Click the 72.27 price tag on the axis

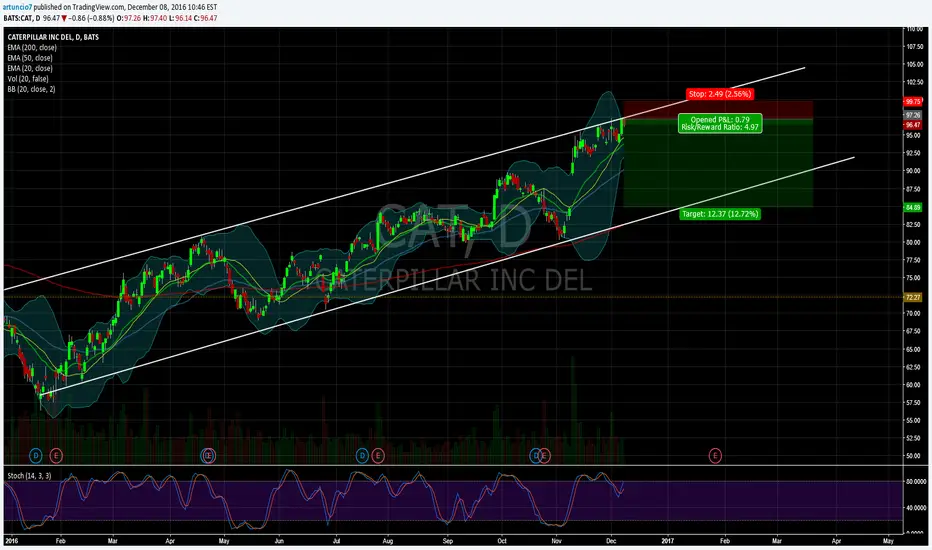(x=913, y=297)
